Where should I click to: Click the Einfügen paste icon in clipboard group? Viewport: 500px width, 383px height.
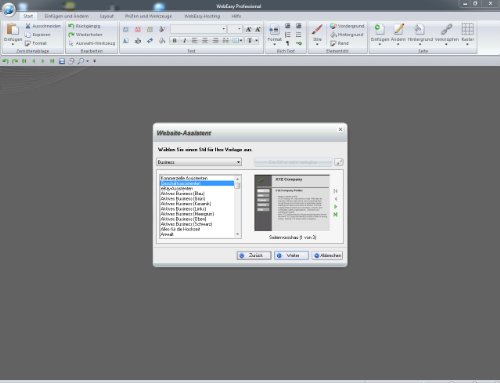[x=13, y=30]
